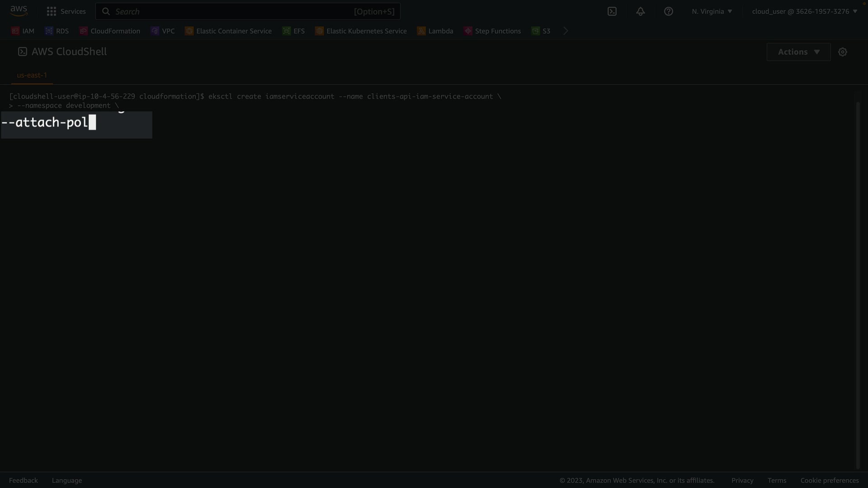Click the terminal vertical scrollbar

[858, 285]
